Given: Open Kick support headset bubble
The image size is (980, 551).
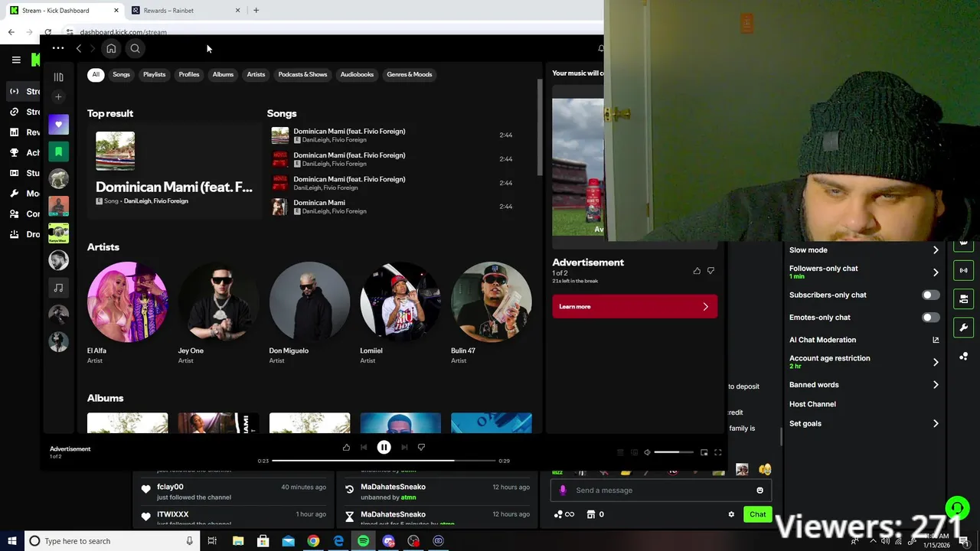Looking at the screenshot, I should [957, 508].
